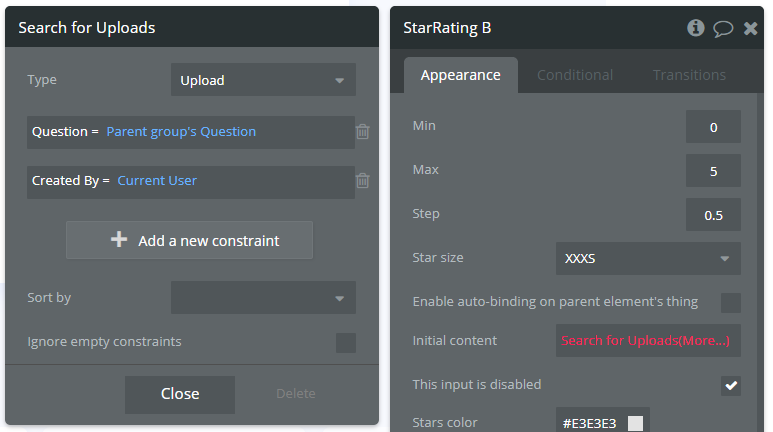Open the element info reference icon
Viewport: 773px width, 432px height.
point(696,28)
